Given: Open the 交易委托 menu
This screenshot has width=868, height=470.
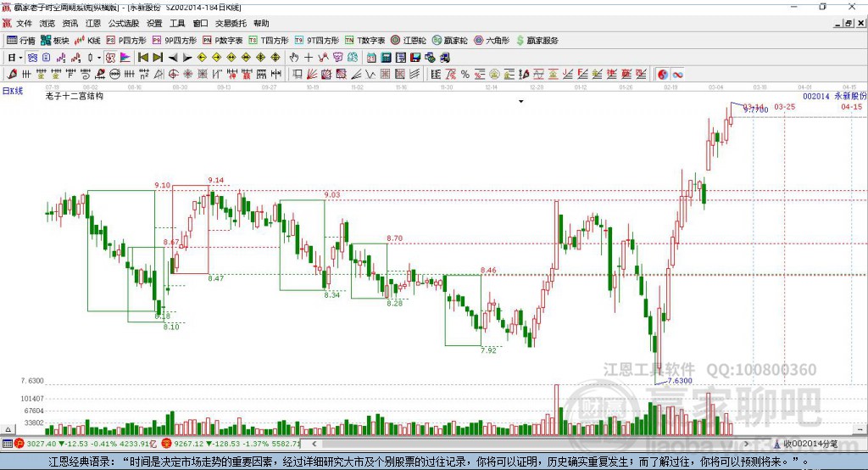Looking at the screenshot, I should tap(231, 23).
